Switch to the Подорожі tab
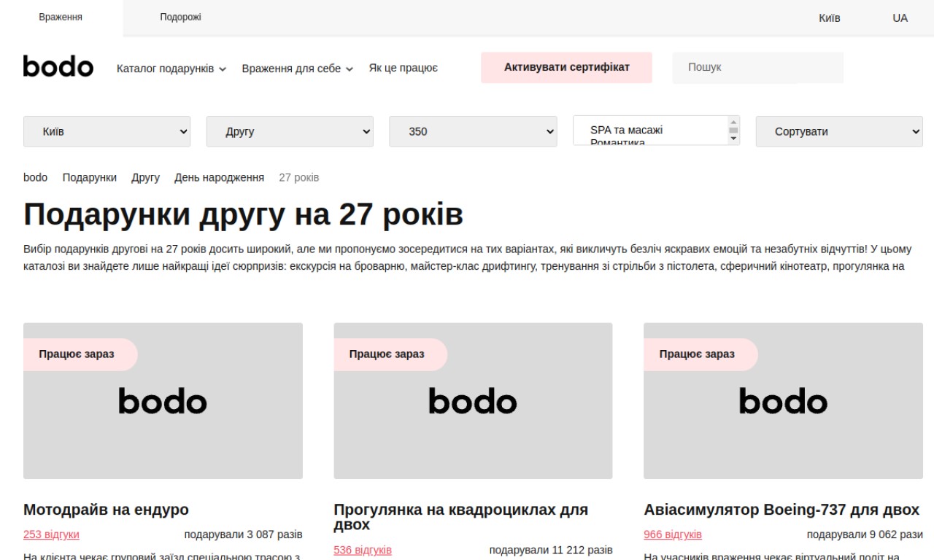 point(180,17)
